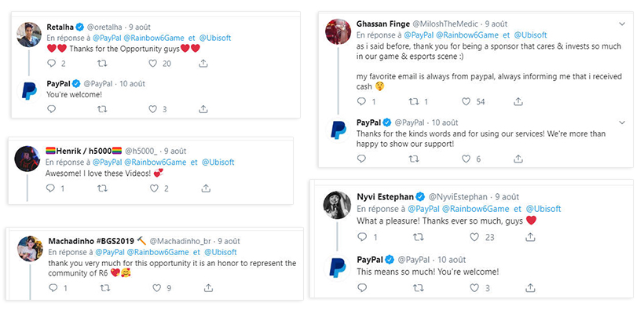Like Machadinho's R6 community tweet
Screen dimensions: 644x314
point(149,288)
